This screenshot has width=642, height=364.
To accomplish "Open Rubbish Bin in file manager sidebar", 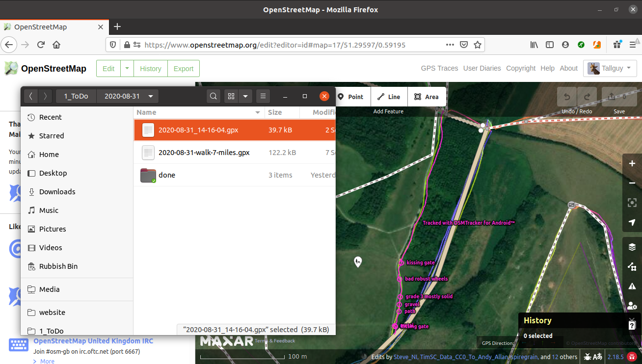I will point(77,266).
